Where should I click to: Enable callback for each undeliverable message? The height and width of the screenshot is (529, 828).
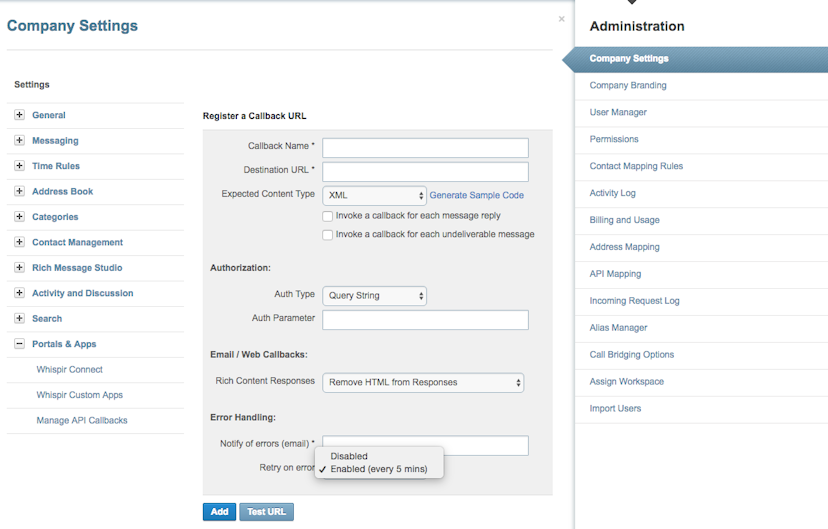(x=328, y=235)
